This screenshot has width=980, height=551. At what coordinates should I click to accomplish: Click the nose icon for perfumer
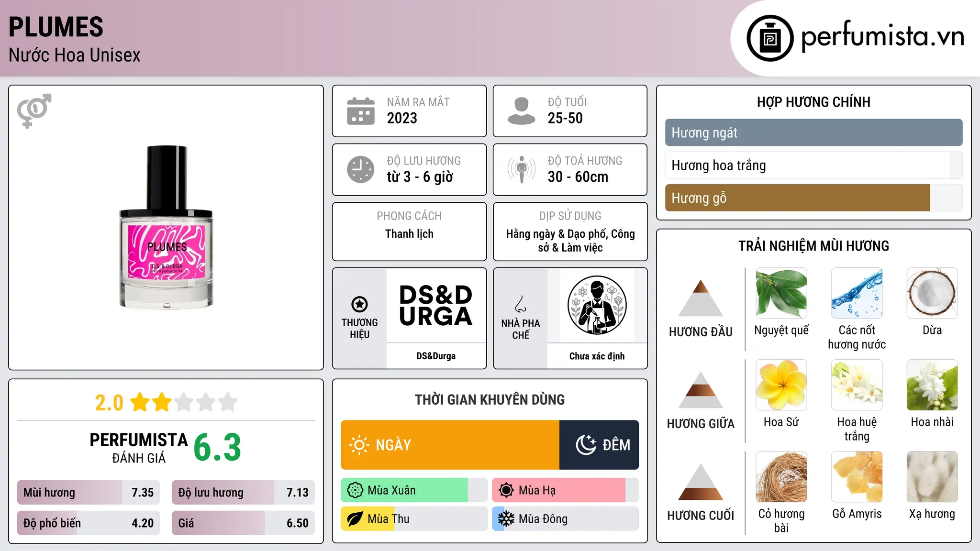521,304
